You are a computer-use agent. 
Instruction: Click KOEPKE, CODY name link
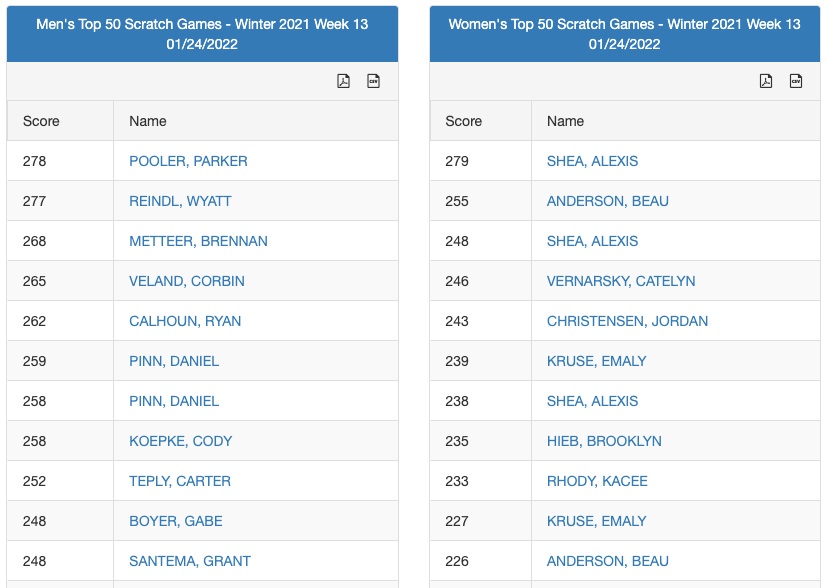[x=180, y=441]
